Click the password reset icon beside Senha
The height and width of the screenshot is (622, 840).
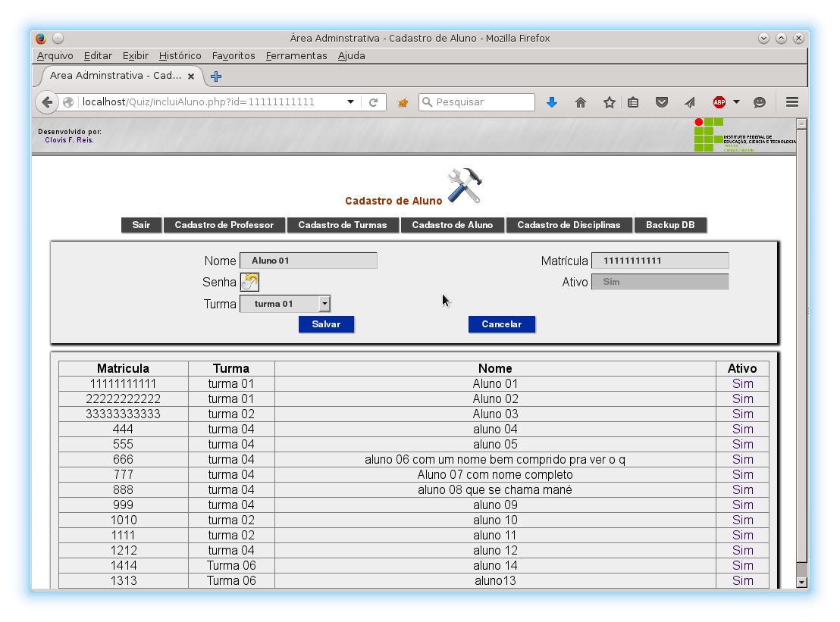coord(249,281)
